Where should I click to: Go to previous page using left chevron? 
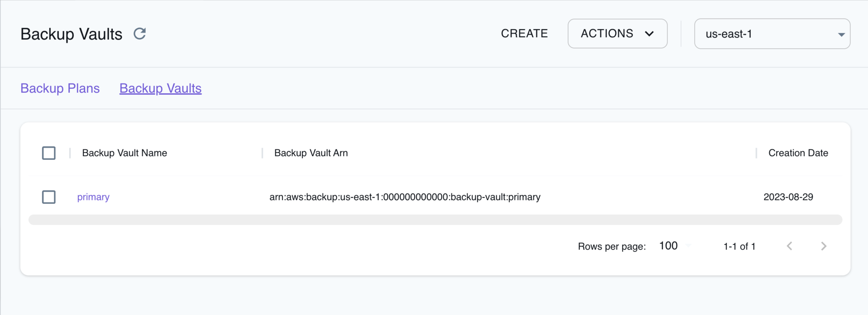point(790,246)
